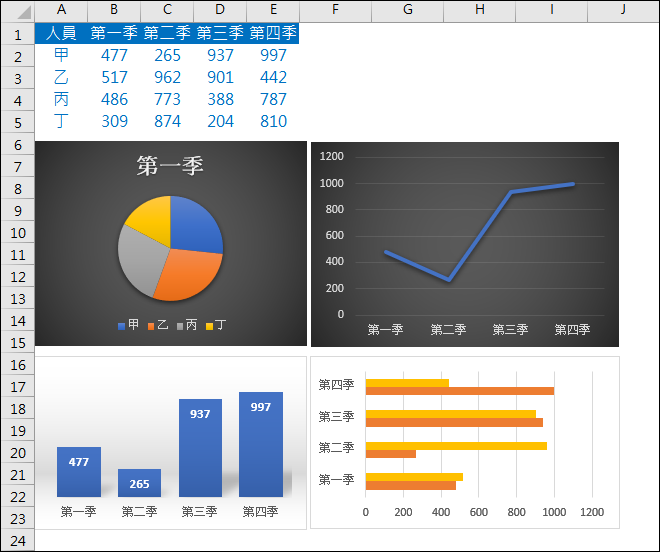Click orange bar for 第一季 in bar chart
660x552 pixels.
411,485
